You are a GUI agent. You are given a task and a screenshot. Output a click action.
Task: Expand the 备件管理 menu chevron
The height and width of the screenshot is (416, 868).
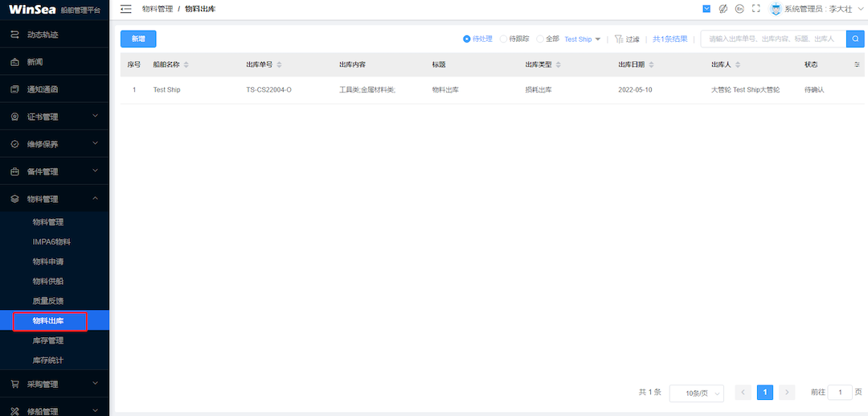point(95,171)
